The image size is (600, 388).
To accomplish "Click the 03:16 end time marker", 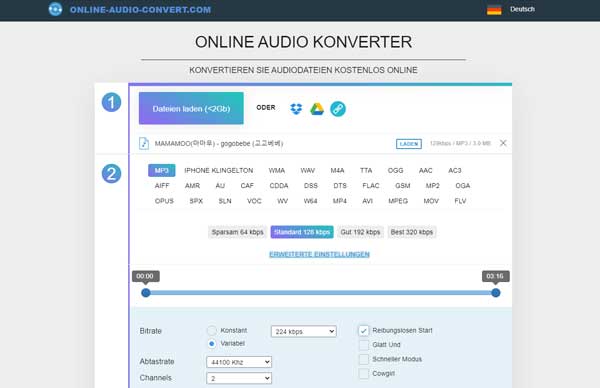I will pos(496,276).
